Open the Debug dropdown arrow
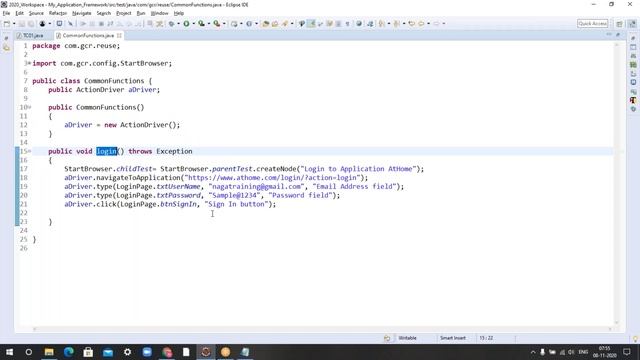640x360 pixels. pyautogui.click(x=178, y=24)
